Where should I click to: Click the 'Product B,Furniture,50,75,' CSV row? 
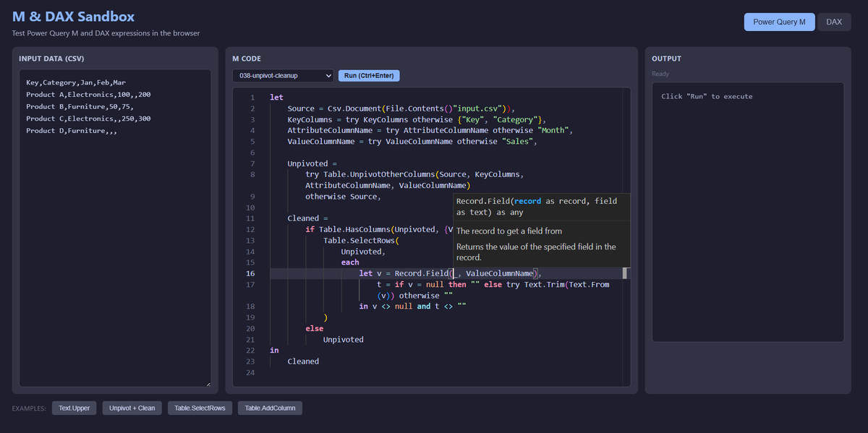(80, 106)
